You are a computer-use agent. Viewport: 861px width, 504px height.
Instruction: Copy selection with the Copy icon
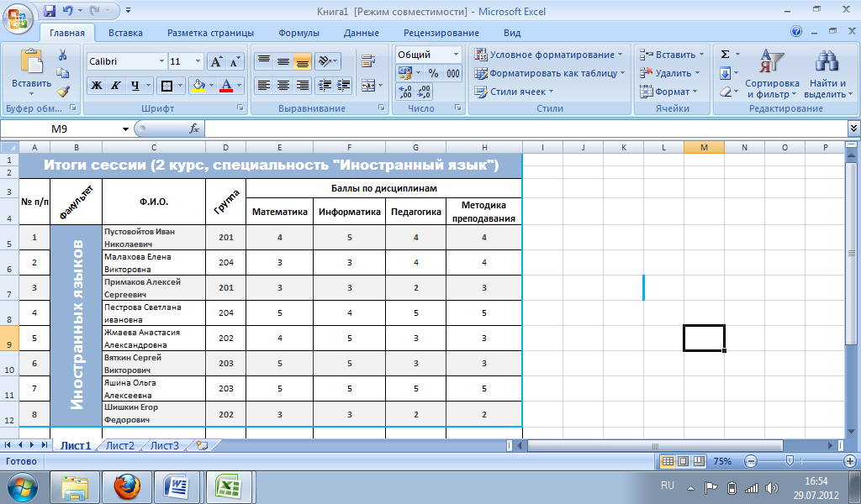[x=62, y=73]
